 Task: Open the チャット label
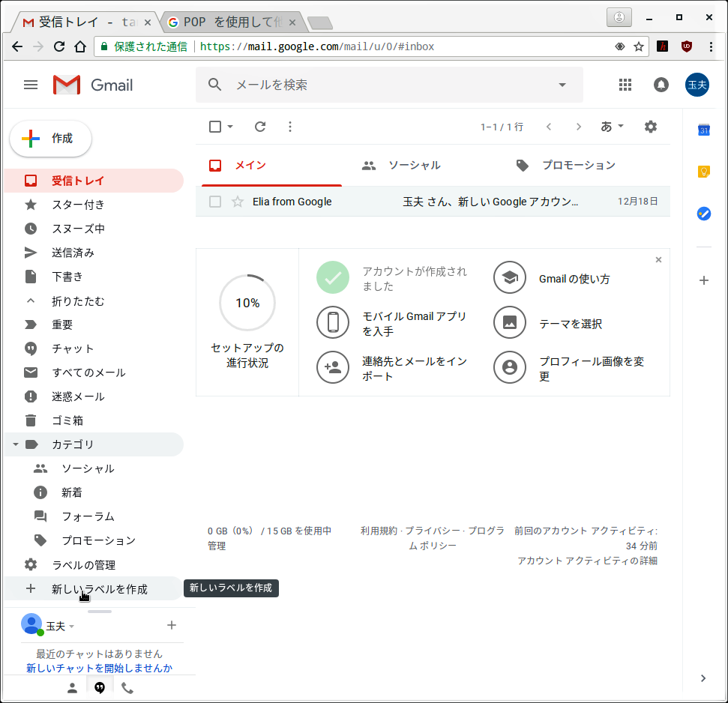point(94,349)
